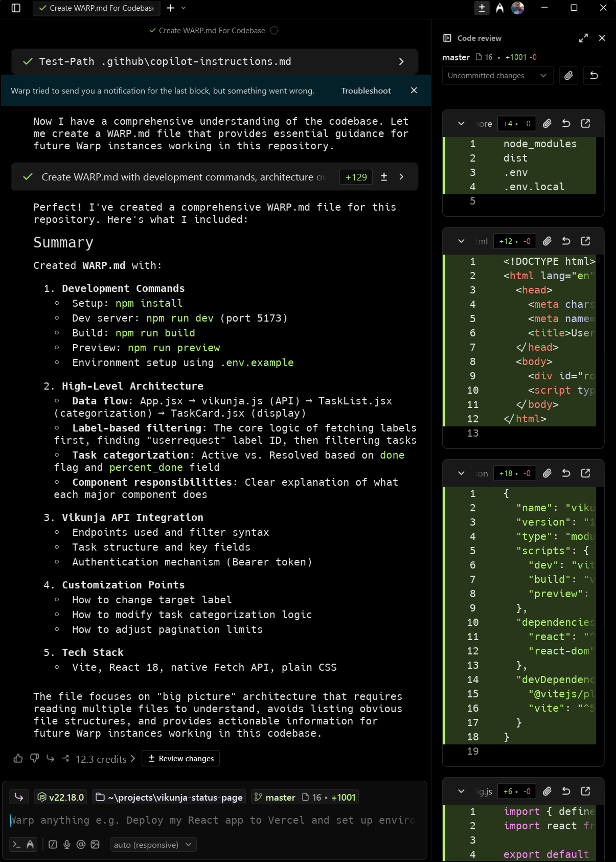Image resolution: width=616 pixels, height=862 pixels.
Task: Open the projects\vikunja-status-page directory chip
Action: (169, 797)
